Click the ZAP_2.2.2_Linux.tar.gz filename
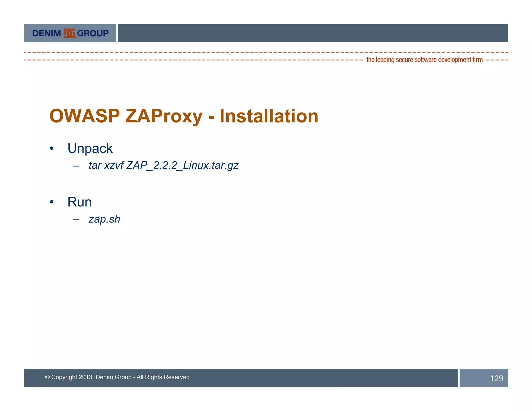The height and width of the screenshot is (411, 532). [182, 165]
